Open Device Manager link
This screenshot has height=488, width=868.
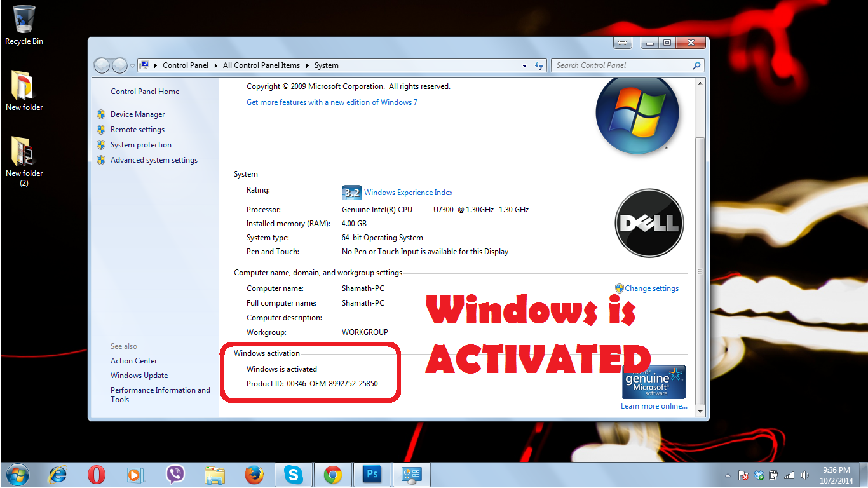point(137,114)
